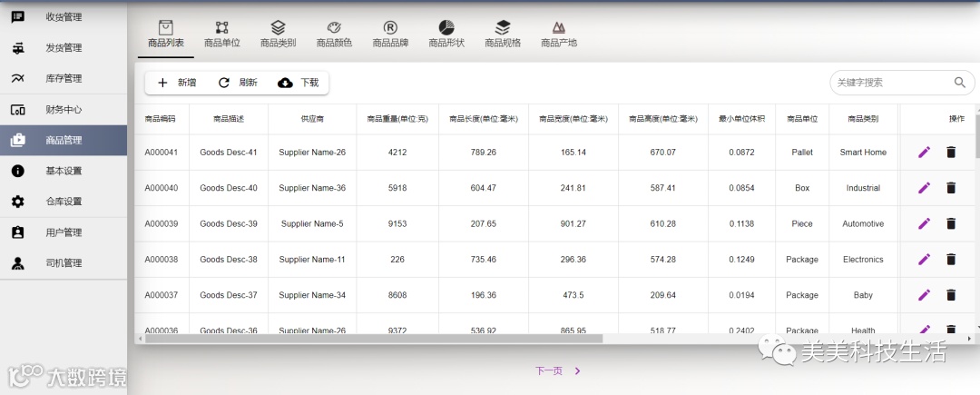Switch to the 商品列表 tab
The width and height of the screenshot is (980, 395).
[x=166, y=35]
